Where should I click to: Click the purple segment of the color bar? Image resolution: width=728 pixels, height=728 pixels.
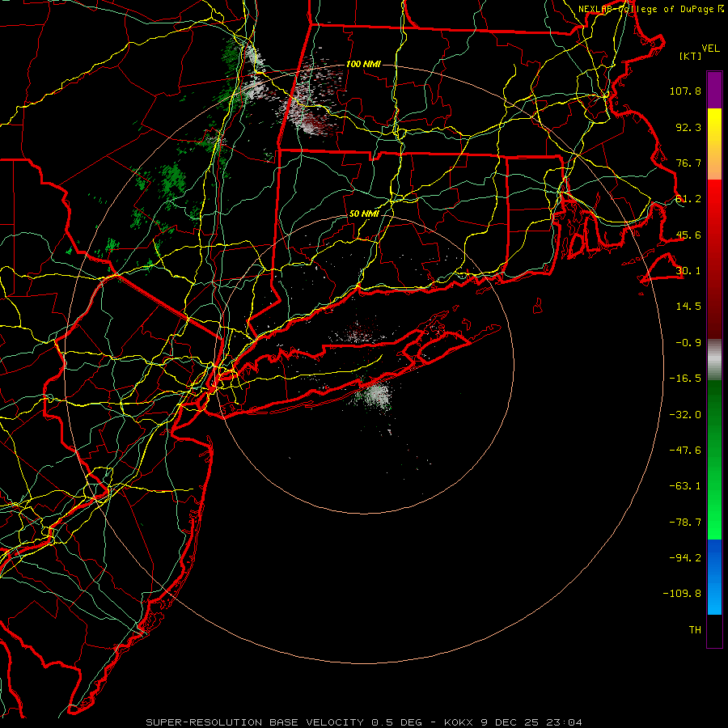[714, 90]
